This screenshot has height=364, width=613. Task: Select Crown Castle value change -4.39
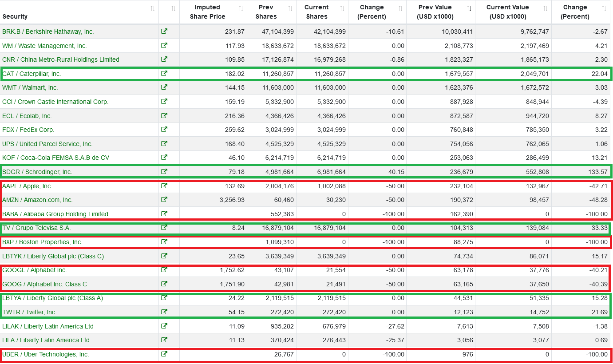(600, 102)
